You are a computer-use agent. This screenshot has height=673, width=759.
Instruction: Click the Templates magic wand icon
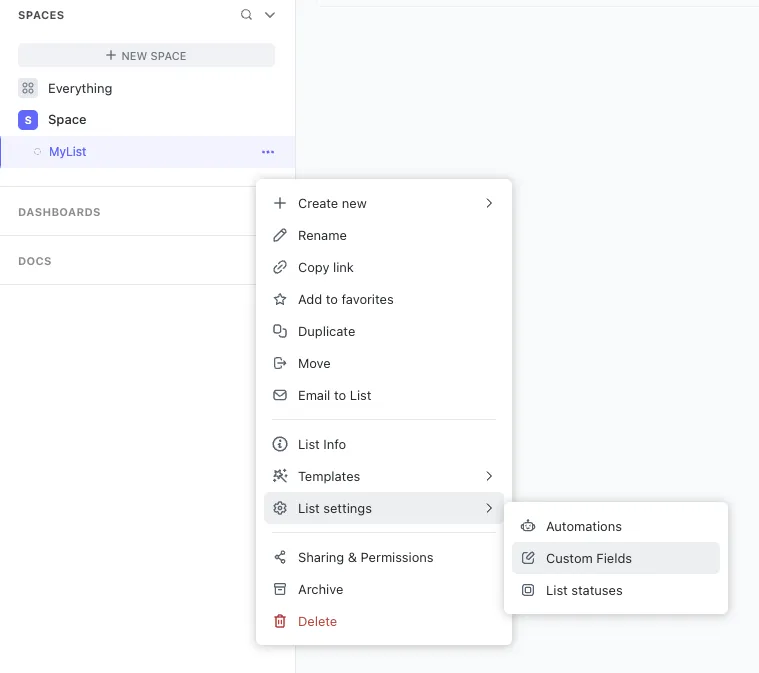click(280, 476)
